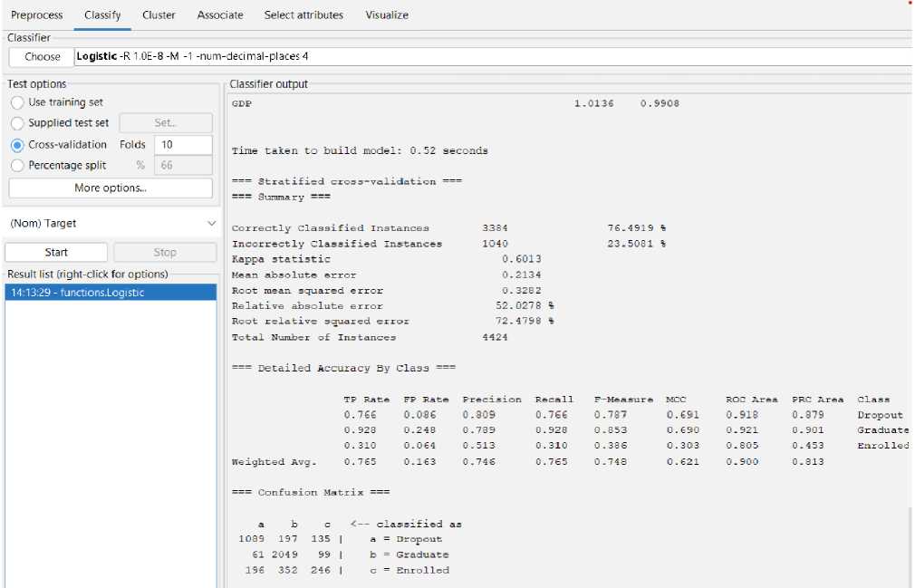915x588 pixels.
Task: Click the Weighted Avg. row label
Action: pyautogui.click(x=274, y=462)
